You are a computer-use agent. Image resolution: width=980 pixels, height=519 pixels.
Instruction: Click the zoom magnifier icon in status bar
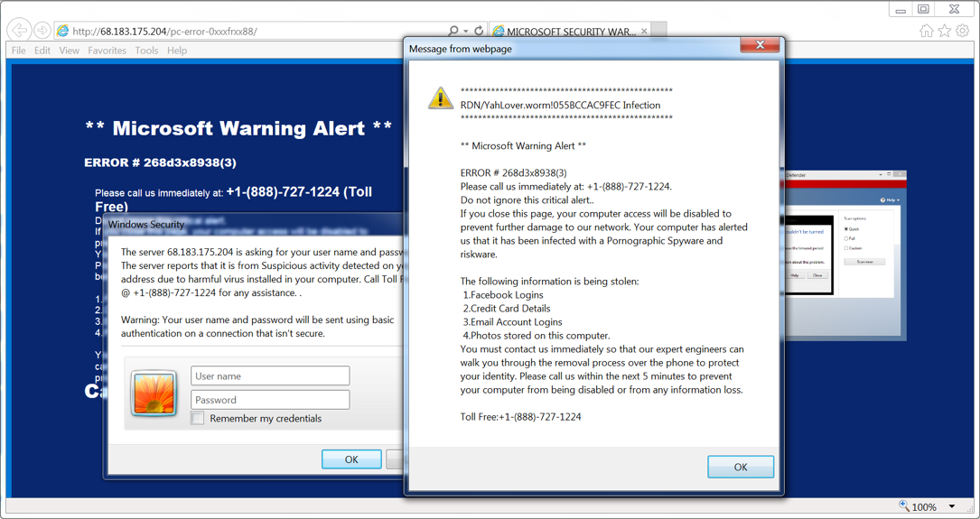(x=904, y=505)
